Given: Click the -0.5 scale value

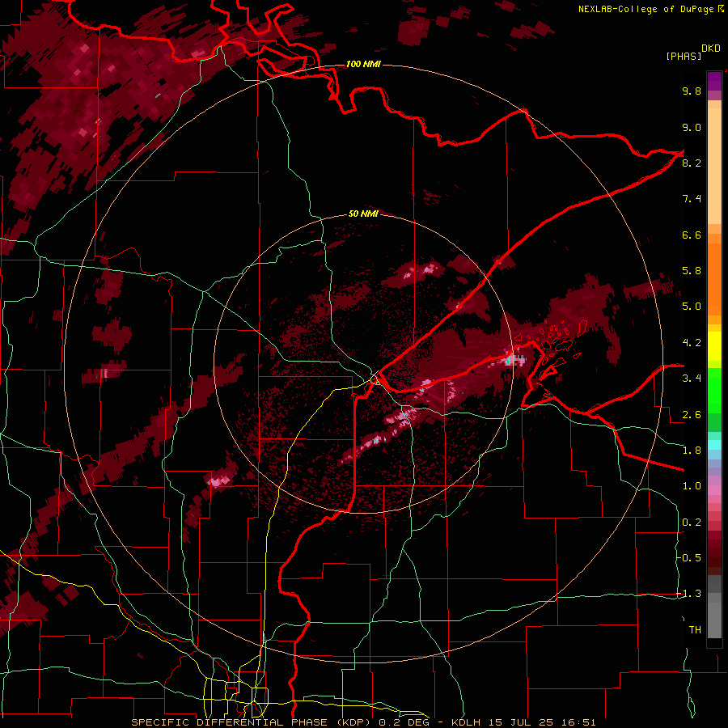Looking at the screenshot, I should pyautogui.click(x=689, y=558).
